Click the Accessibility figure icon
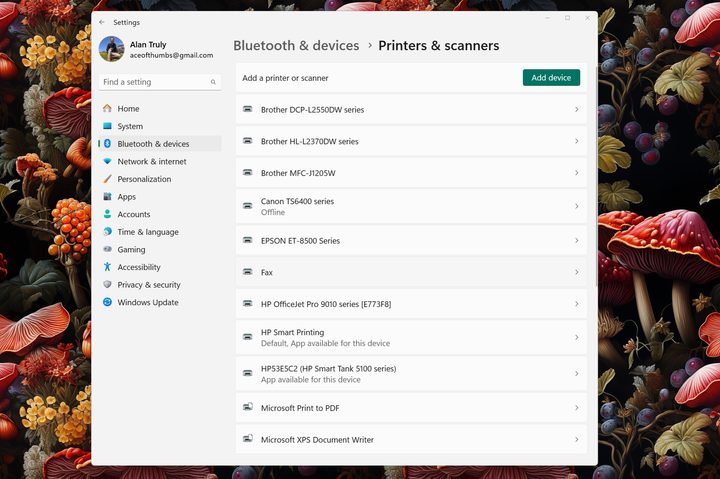Image resolution: width=720 pixels, height=479 pixels. click(107, 267)
